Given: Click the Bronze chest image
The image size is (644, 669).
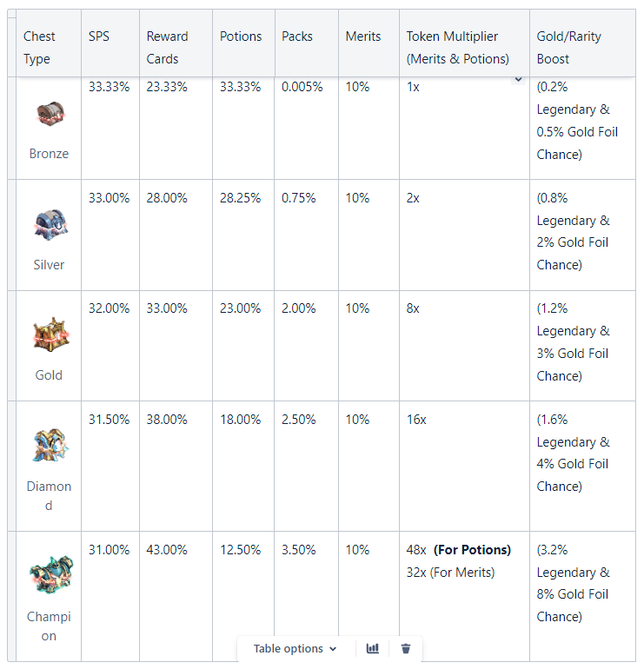Looking at the screenshot, I should tap(50, 114).
